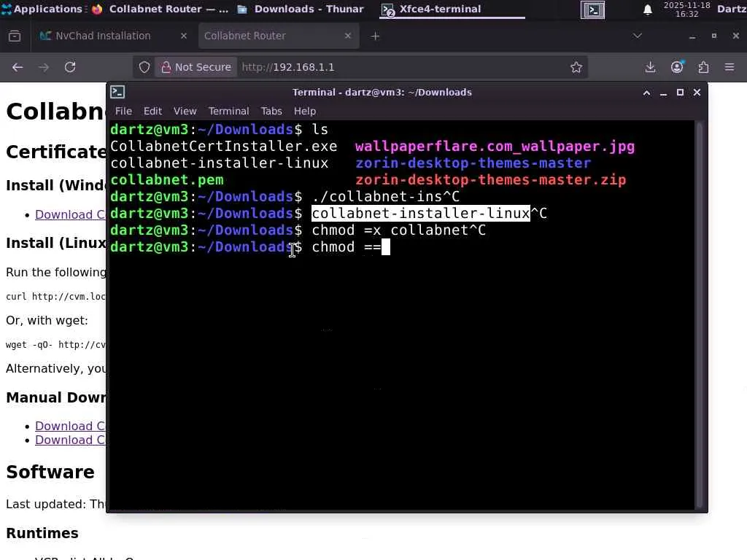
Task: Open the notification bell icon
Action: [x=648, y=9]
